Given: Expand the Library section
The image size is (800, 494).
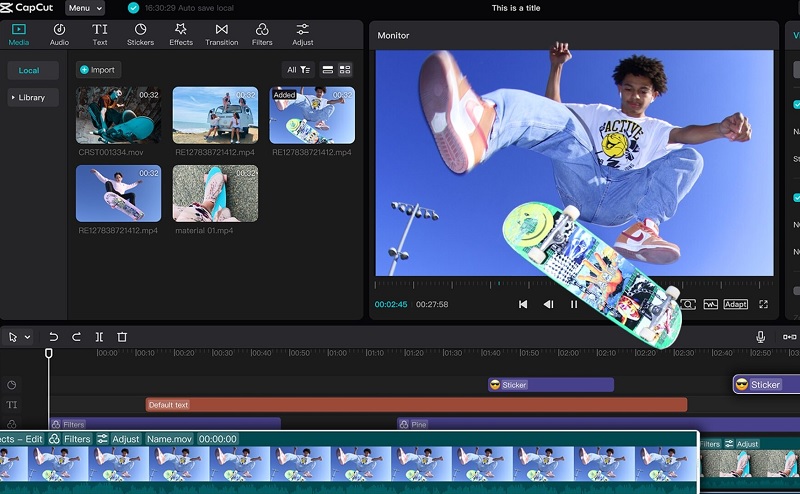Looking at the screenshot, I should point(33,97).
